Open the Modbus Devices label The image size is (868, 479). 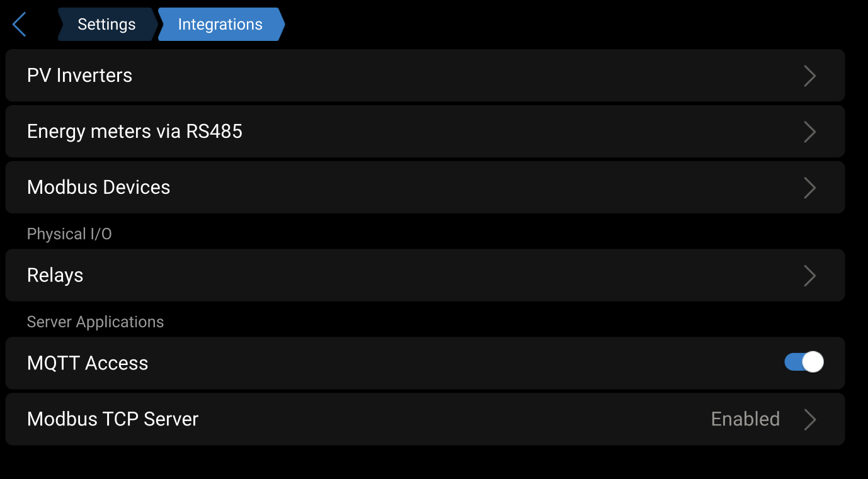pyautogui.click(x=99, y=188)
